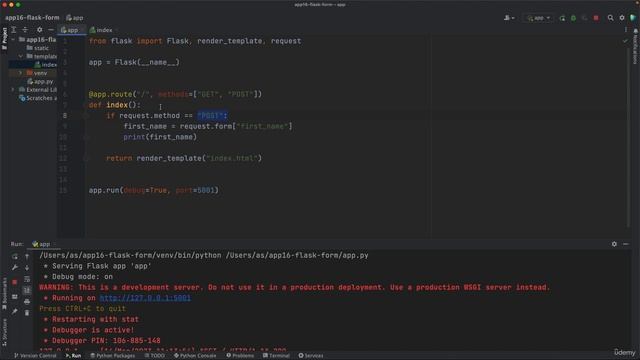Viewport: 640px width, 360px height.
Task: Hide the Run panel with minus icon
Action: (626, 244)
